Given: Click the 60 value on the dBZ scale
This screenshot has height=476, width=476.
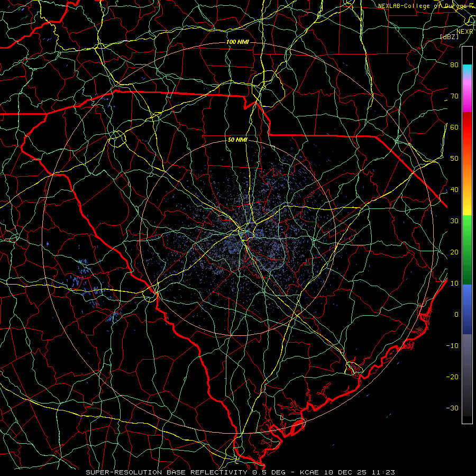Looking at the screenshot, I should point(454,127).
